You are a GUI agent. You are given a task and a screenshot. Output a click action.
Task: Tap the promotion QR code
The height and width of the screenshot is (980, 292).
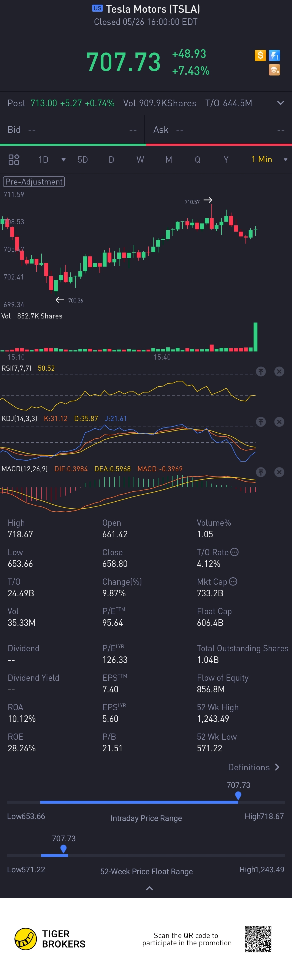pyautogui.click(x=258, y=939)
